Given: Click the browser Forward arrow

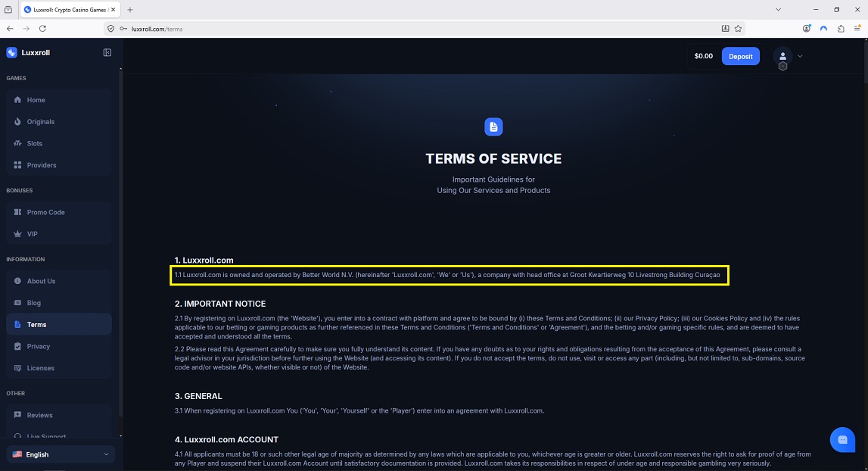Looking at the screenshot, I should (26, 28).
